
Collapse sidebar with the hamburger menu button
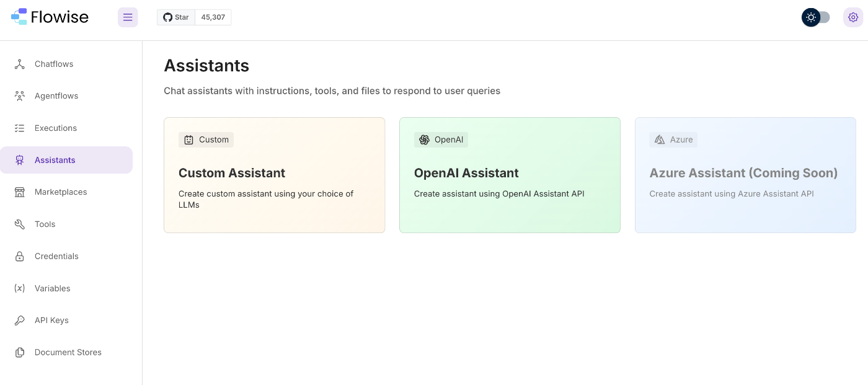pyautogui.click(x=128, y=17)
